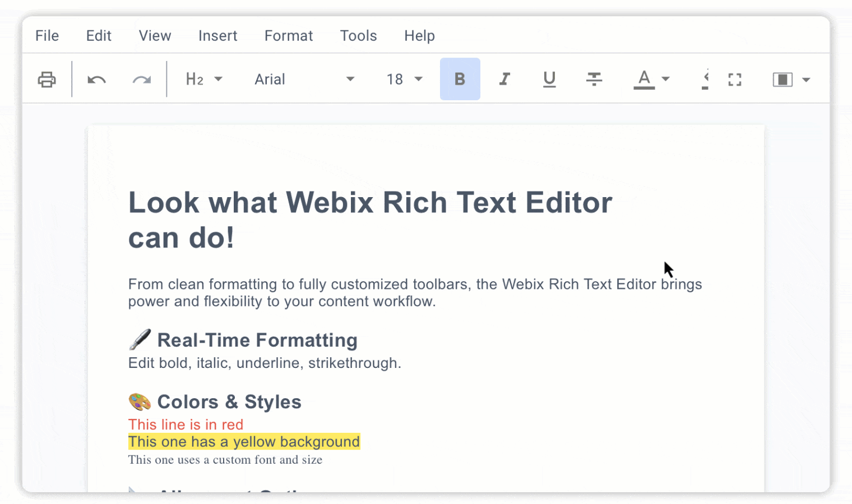Click the heading 'Look what Webix Rich Text Editor'
852x504 pixels.
370,202
